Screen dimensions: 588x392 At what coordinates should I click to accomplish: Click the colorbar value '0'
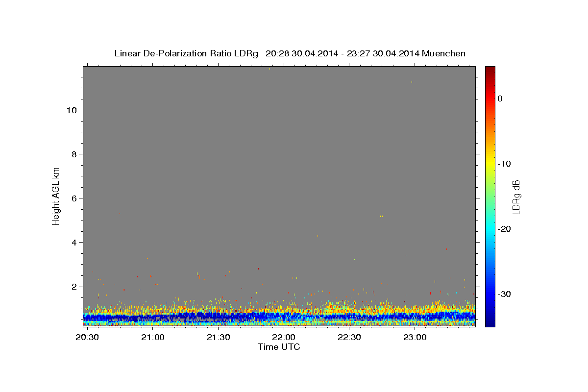500,98
